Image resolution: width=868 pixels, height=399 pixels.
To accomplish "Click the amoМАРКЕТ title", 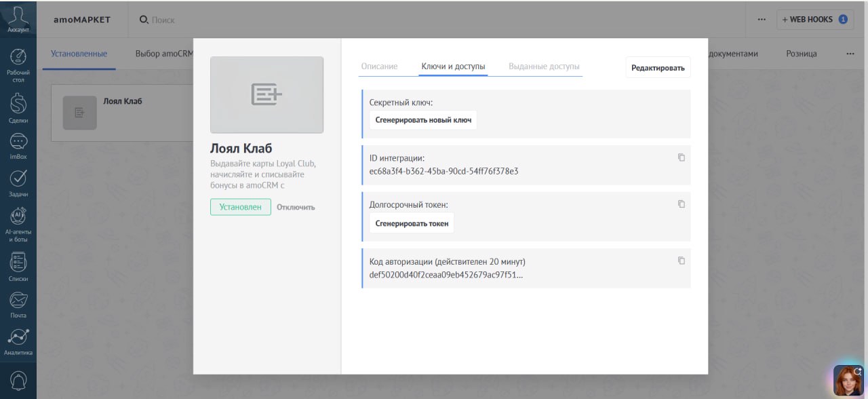I will (81, 20).
